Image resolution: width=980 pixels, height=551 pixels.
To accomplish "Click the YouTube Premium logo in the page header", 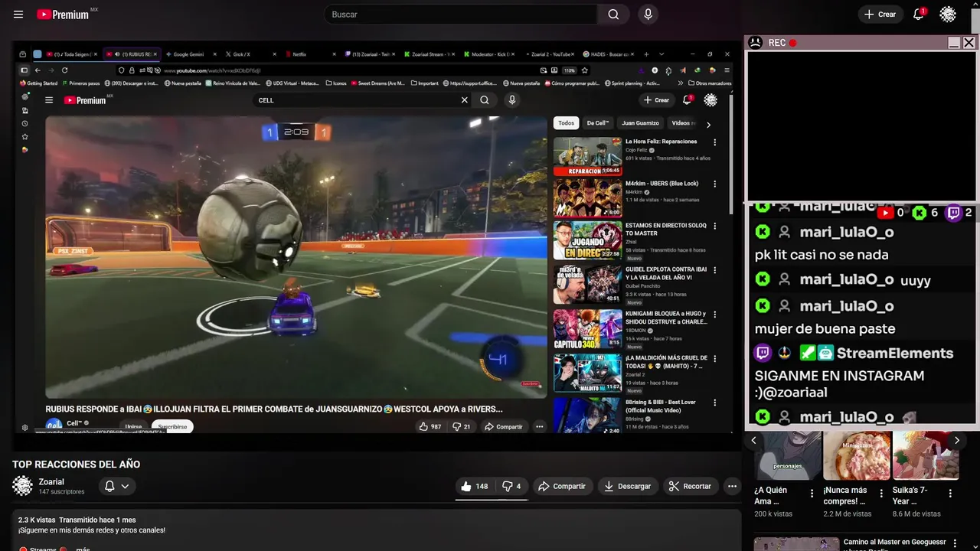I will click(x=64, y=15).
